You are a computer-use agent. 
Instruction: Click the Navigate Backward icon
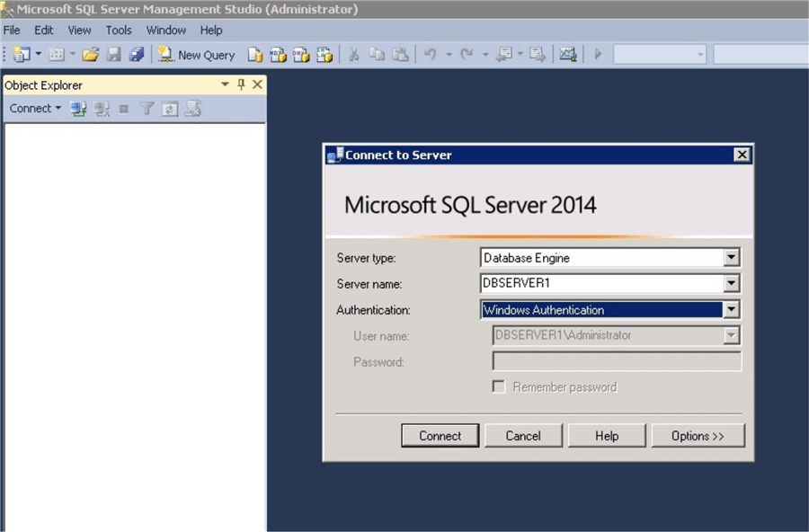pyautogui.click(x=503, y=54)
